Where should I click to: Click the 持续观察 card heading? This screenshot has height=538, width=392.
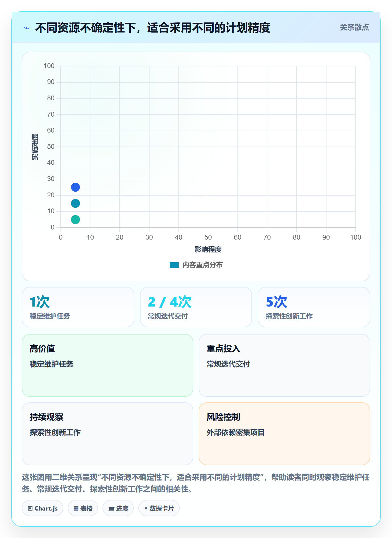tap(46, 417)
